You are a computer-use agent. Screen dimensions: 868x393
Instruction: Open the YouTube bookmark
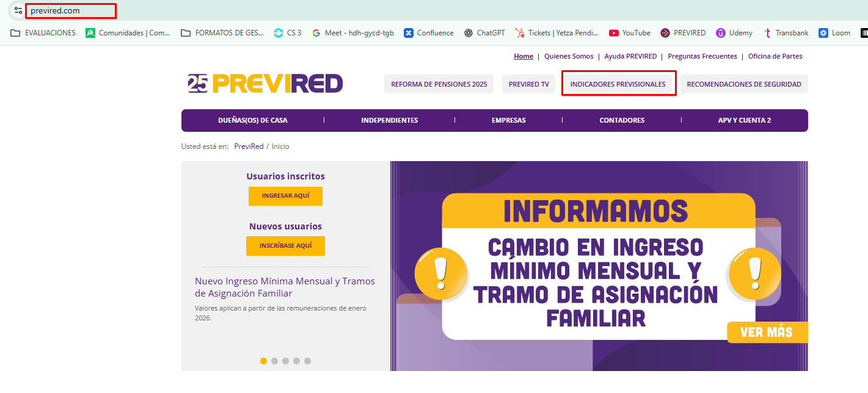pyautogui.click(x=629, y=33)
